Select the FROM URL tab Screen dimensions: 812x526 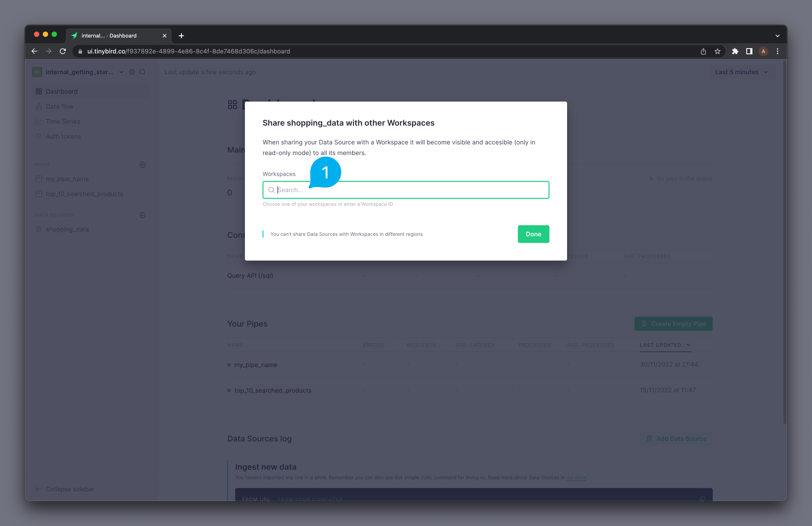256,499
